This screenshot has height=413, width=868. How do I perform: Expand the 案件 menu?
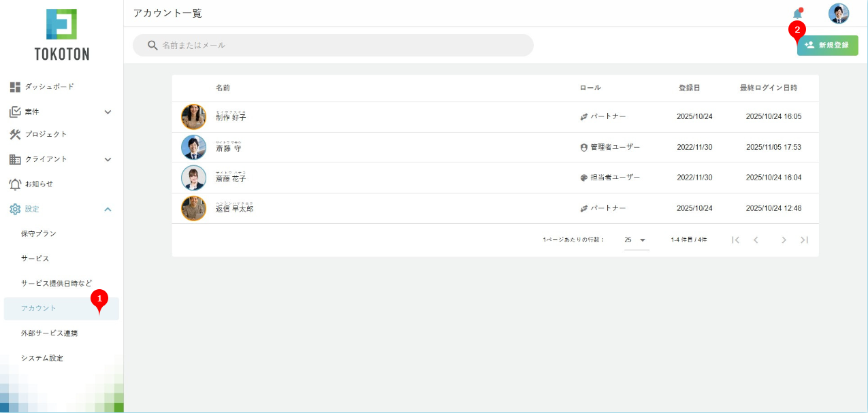pyautogui.click(x=108, y=112)
